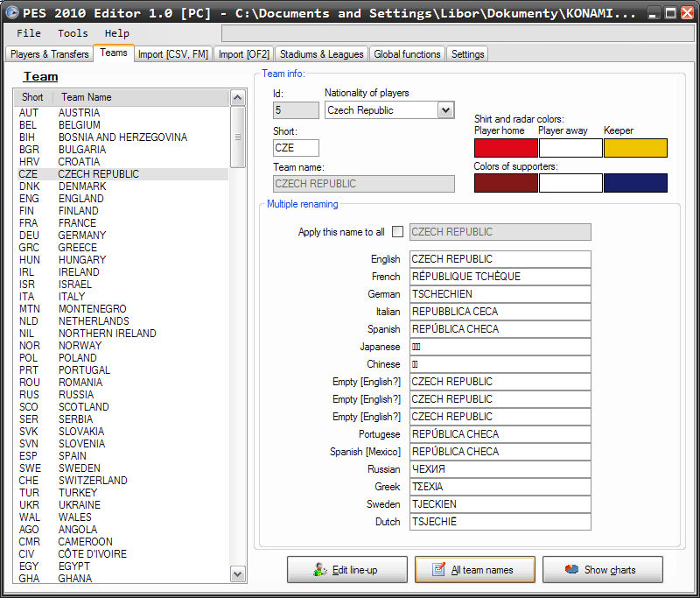The image size is (700, 598).
Task: Select CAMEROON in the team list
Action: [122, 542]
